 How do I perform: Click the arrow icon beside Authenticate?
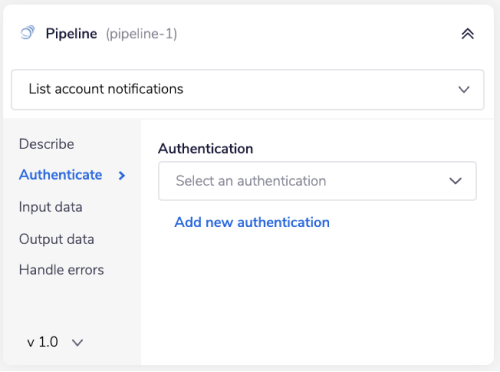point(122,175)
